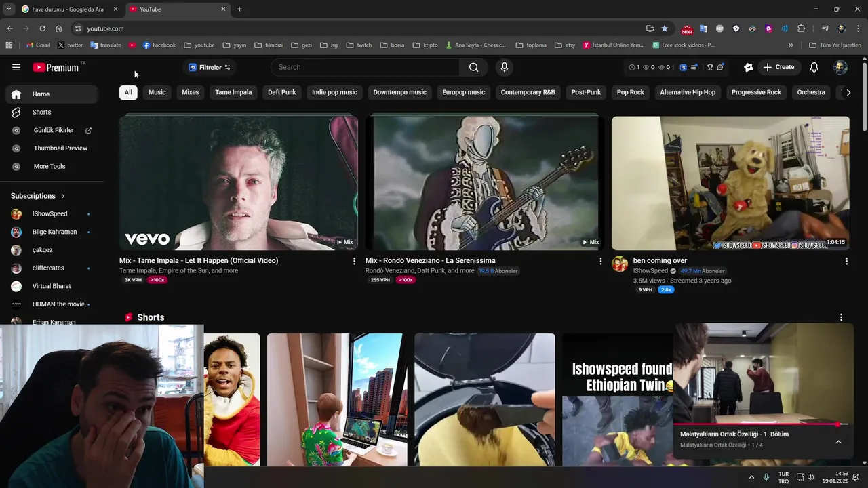Open the Rondò Veneziano mix options menu
The width and height of the screenshot is (868, 488).
600,261
